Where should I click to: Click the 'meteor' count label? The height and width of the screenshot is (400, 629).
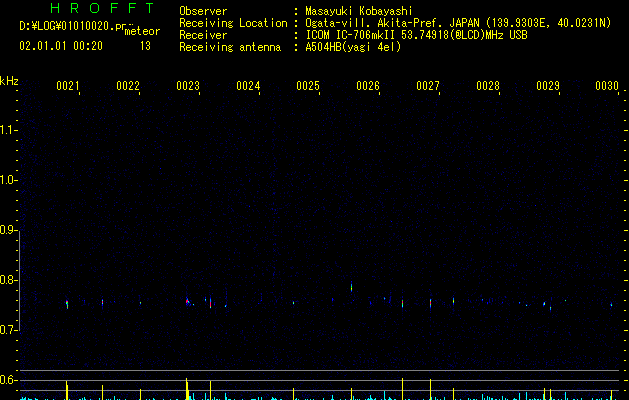142,31
